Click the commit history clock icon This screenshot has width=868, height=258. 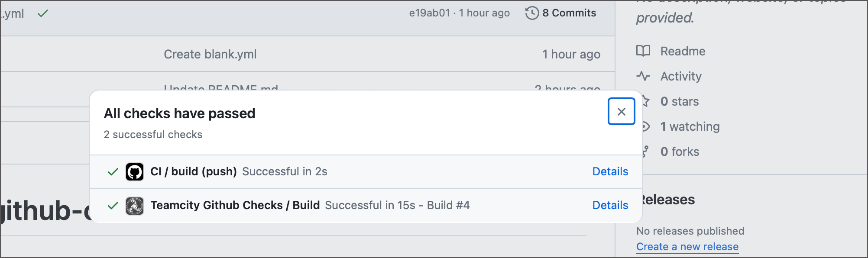[531, 13]
